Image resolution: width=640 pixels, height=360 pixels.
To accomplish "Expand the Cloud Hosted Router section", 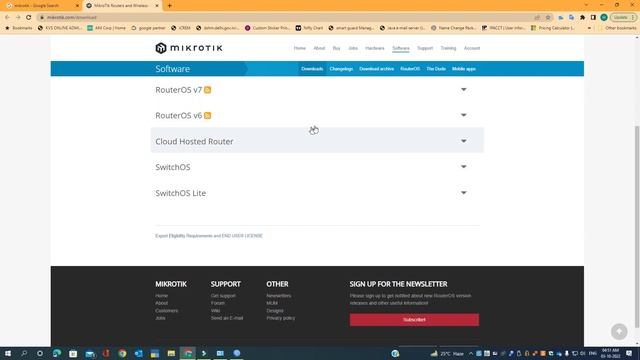I will [317, 141].
